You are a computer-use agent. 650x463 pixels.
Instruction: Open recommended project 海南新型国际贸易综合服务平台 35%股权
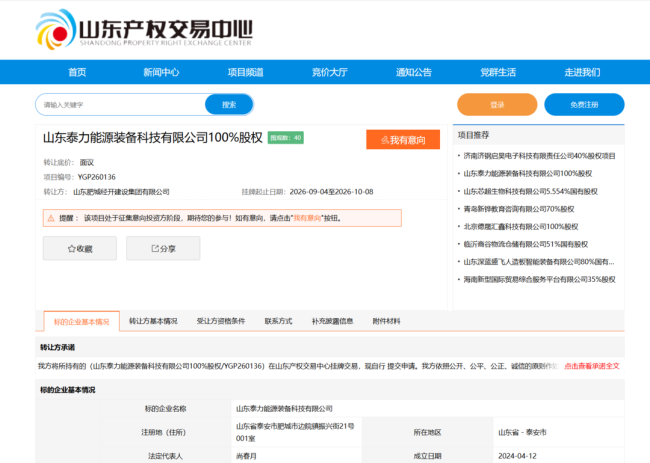tap(539, 279)
